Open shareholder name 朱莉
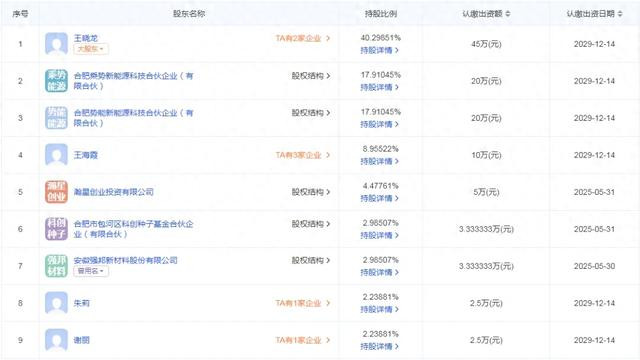The image size is (640, 360). [82, 303]
